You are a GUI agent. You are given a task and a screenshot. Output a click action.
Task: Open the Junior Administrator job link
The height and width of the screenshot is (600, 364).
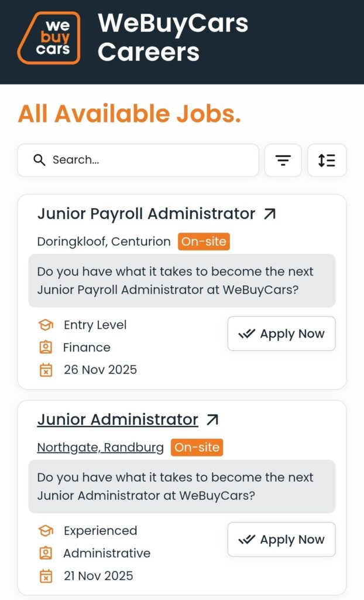pyautogui.click(x=118, y=420)
